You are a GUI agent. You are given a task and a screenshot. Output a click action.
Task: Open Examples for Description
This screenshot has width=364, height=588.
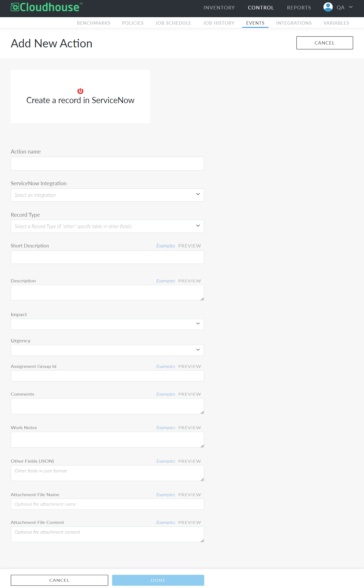pyautogui.click(x=166, y=281)
